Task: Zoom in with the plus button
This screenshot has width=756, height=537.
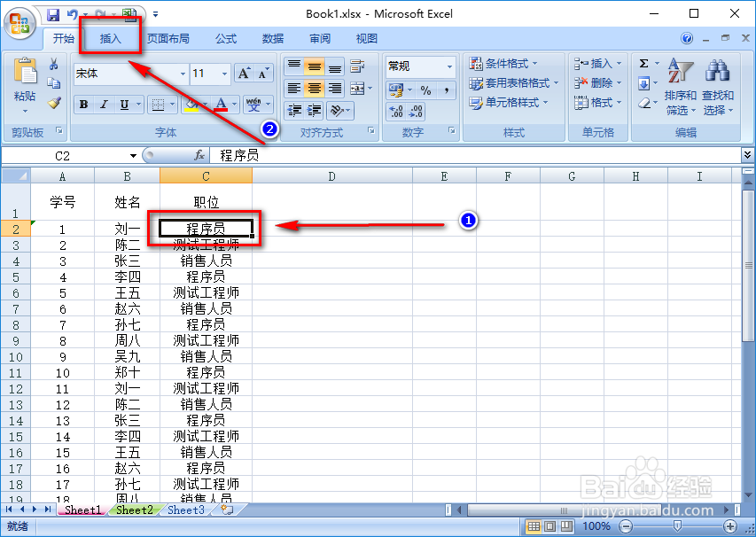Action: (x=730, y=526)
